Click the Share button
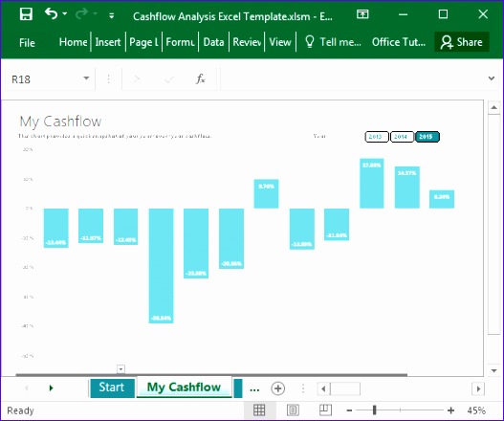 point(462,42)
